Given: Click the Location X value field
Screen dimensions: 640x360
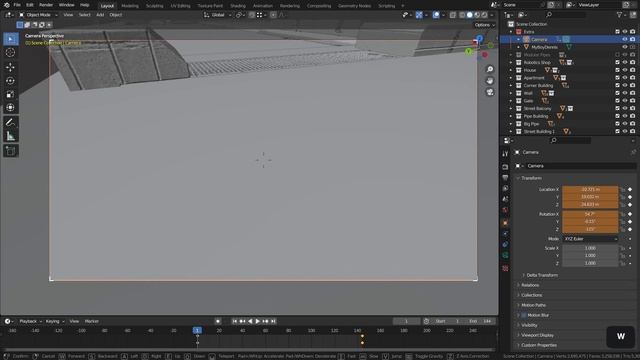Looking at the screenshot, I should pos(590,189).
